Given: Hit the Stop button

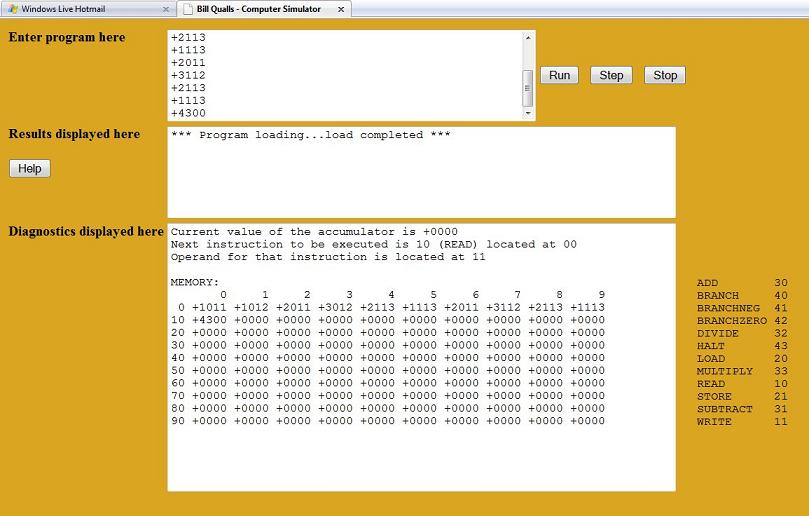Looking at the screenshot, I should (x=665, y=75).
